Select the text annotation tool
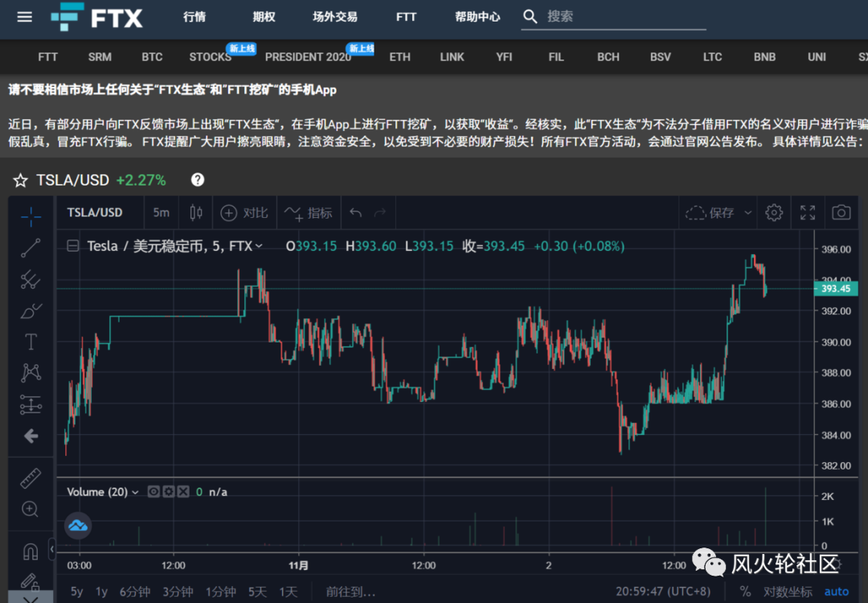Image resolution: width=868 pixels, height=603 pixels. tap(31, 342)
